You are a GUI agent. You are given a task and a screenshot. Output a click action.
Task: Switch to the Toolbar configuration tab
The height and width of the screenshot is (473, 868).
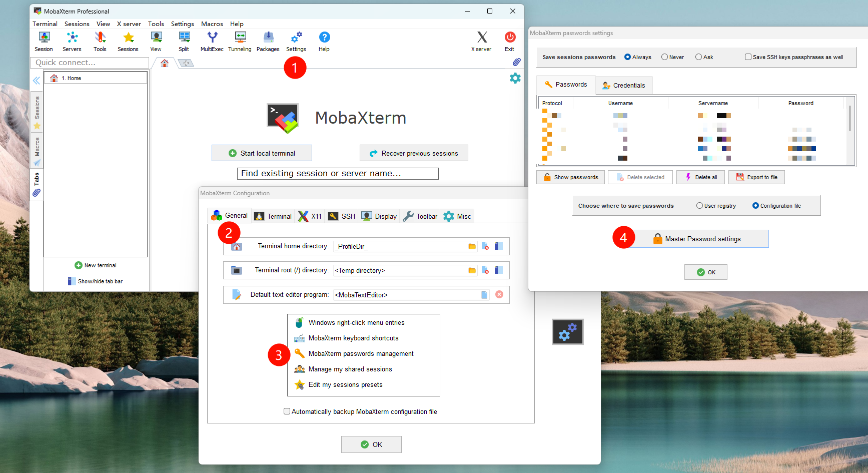point(420,216)
